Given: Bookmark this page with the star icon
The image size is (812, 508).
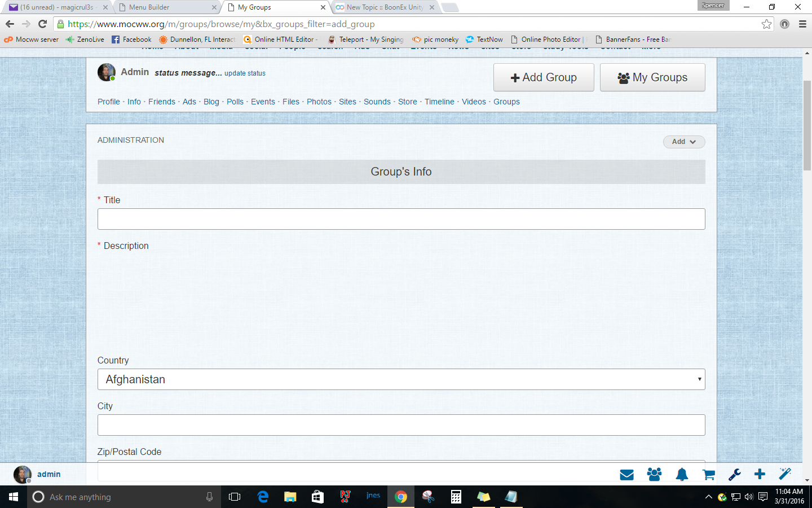Looking at the screenshot, I should (766, 24).
